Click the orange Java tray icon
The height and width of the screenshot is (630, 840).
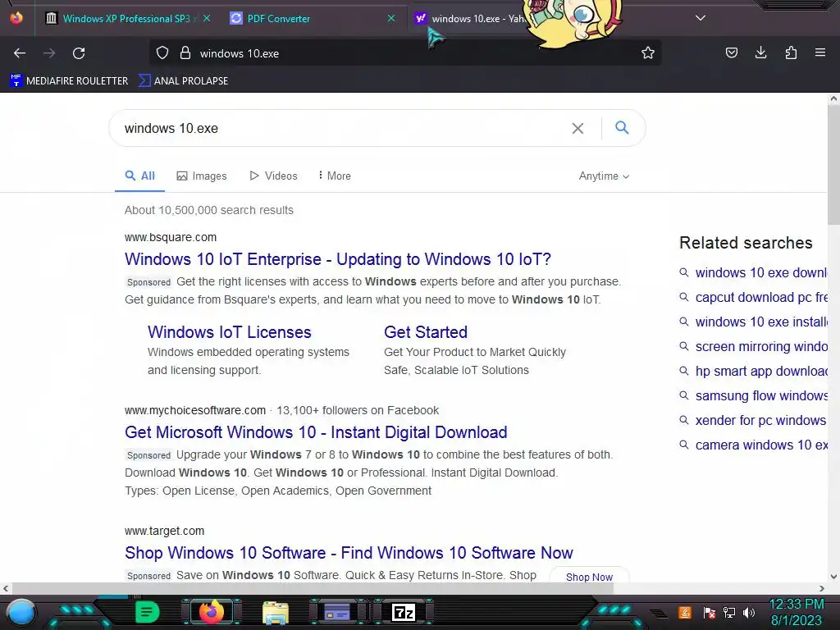click(685, 612)
